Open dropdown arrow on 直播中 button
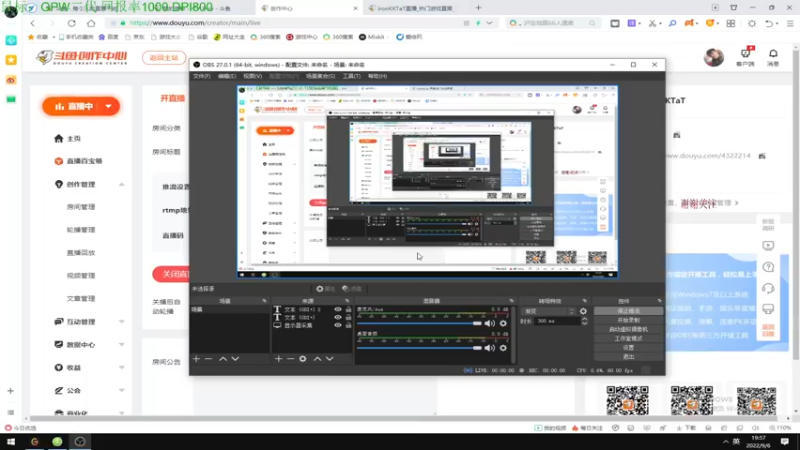The image size is (800, 450). pyautogui.click(x=109, y=106)
